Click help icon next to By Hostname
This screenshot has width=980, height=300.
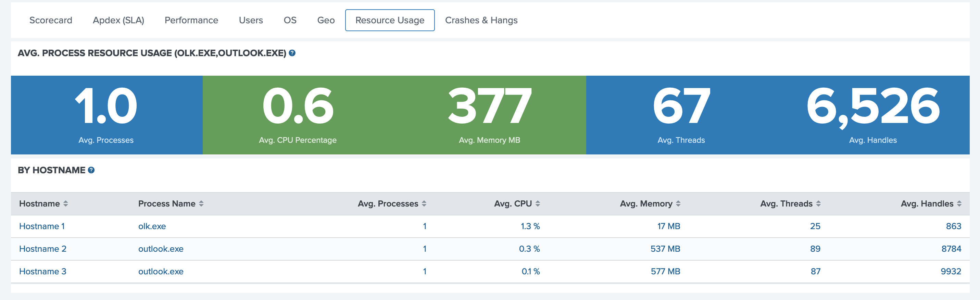[x=91, y=170]
